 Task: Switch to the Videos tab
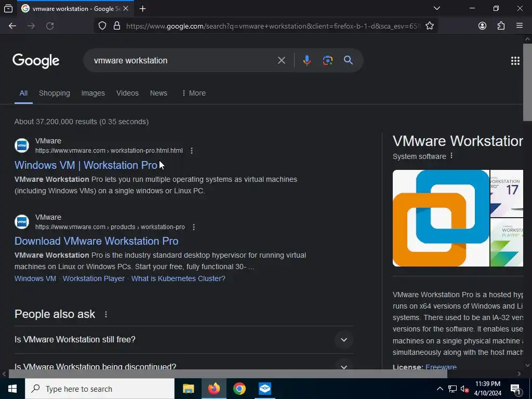[x=127, y=94]
